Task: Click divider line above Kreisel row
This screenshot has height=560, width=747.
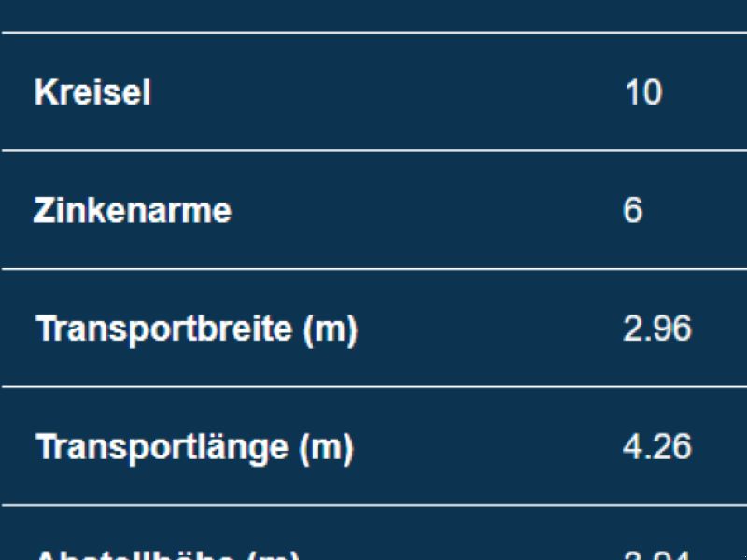Action: coord(373,33)
